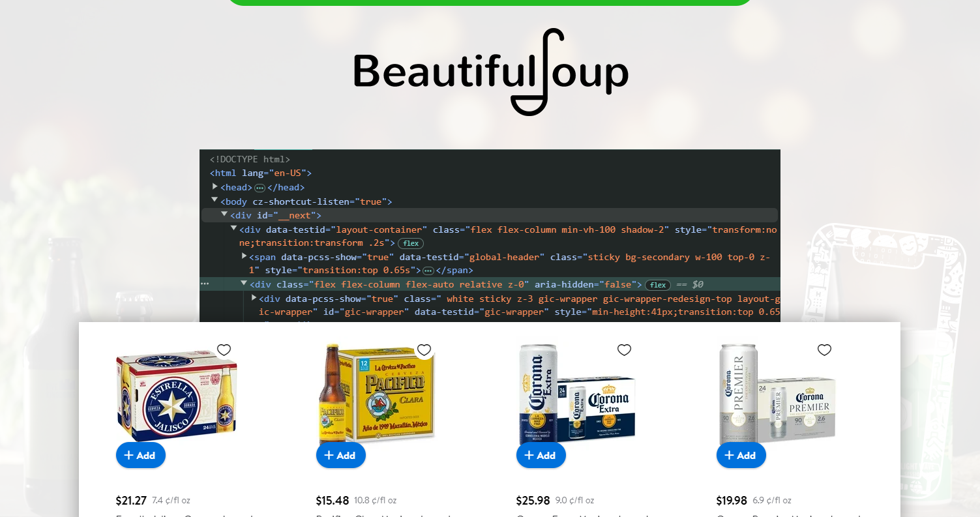The height and width of the screenshot is (517, 980).
Task: Open the Corona Premier product image
Action: (x=776, y=392)
